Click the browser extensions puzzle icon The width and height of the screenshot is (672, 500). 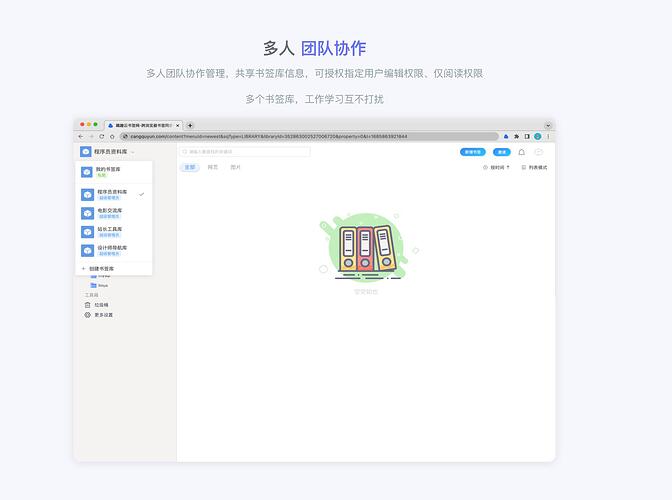pos(516,136)
